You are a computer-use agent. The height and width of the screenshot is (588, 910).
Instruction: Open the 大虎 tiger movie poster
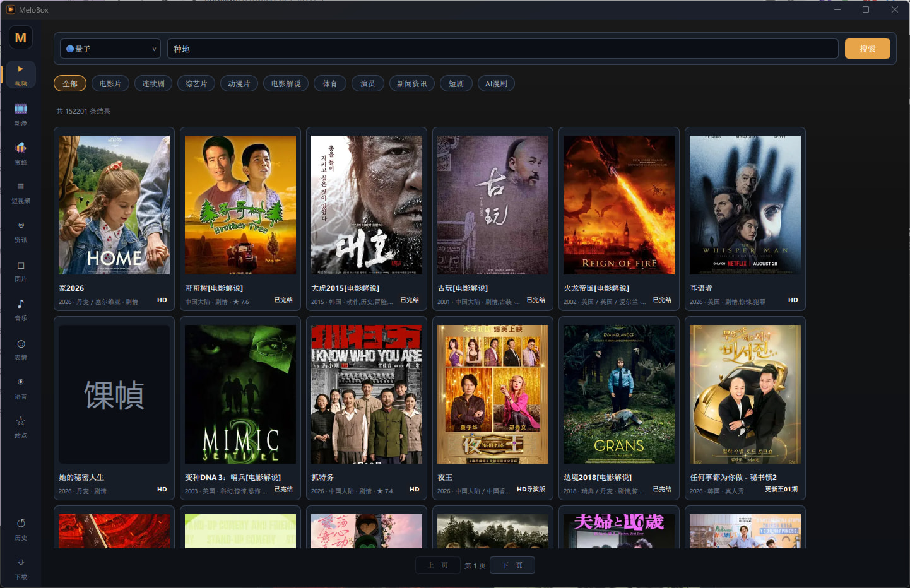click(367, 205)
